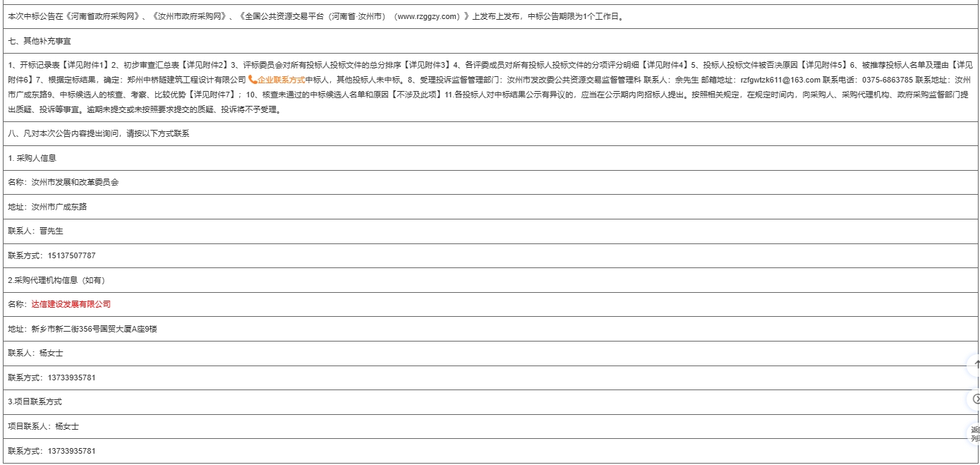The image size is (980, 465).
Task: Open the red 达信建设发展有限公司 link
Action: pyautogui.click(x=71, y=304)
